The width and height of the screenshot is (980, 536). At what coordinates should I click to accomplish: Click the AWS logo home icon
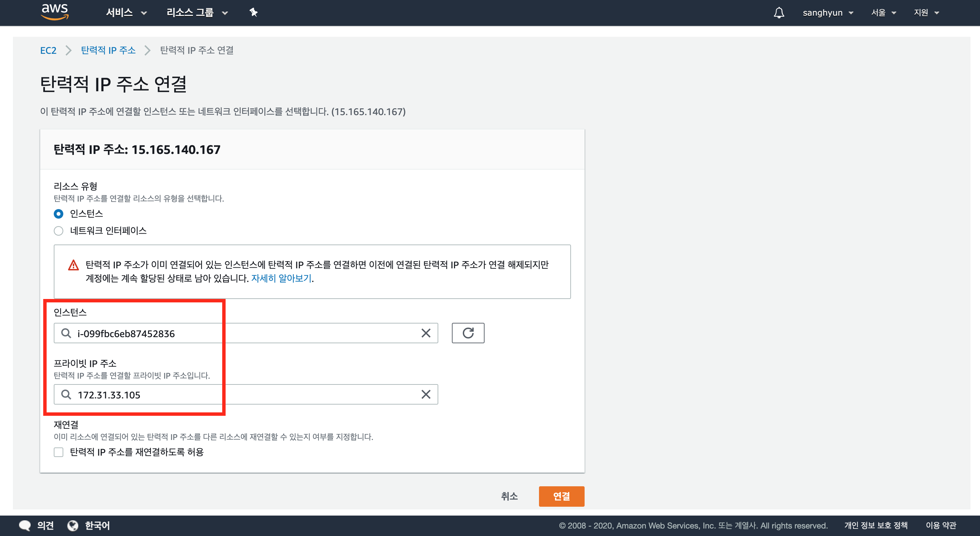pyautogui.click(x=55, y=12)
